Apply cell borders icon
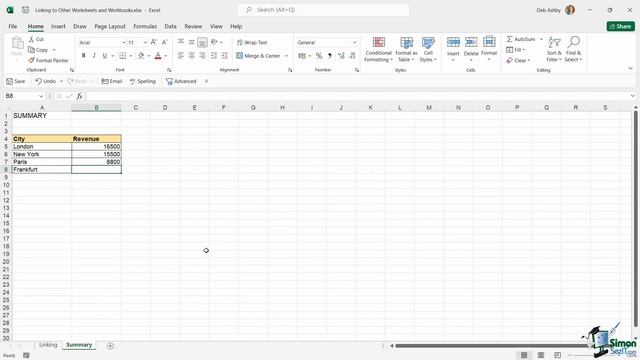Viewport: 640px width, 360px height. 122,56
